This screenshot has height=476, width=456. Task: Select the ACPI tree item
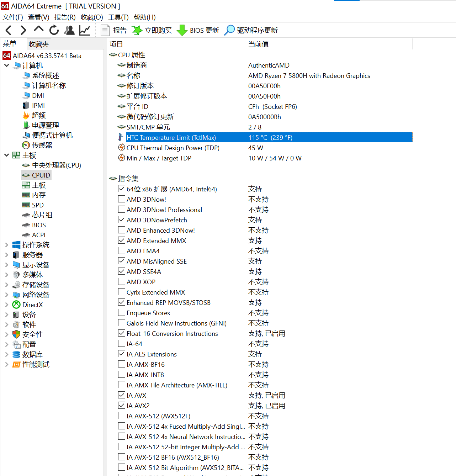[x=34, y=235]
